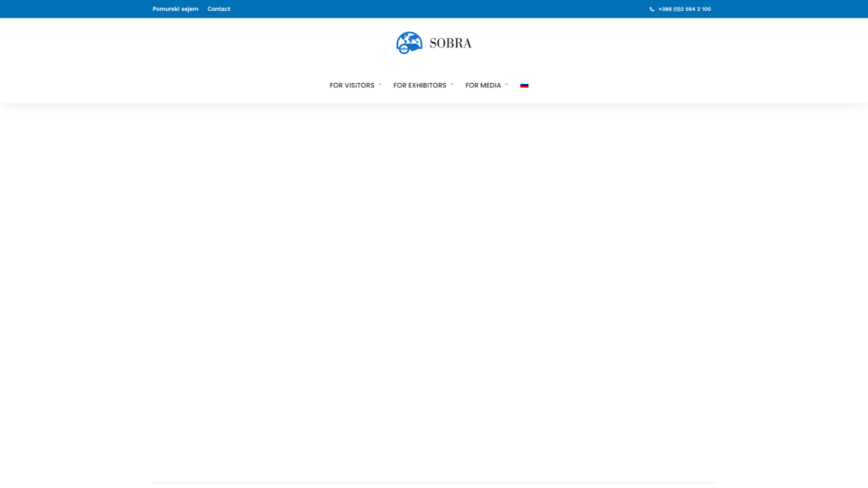Expand the FOR EXHIBITORS chevron arrow

452,85
